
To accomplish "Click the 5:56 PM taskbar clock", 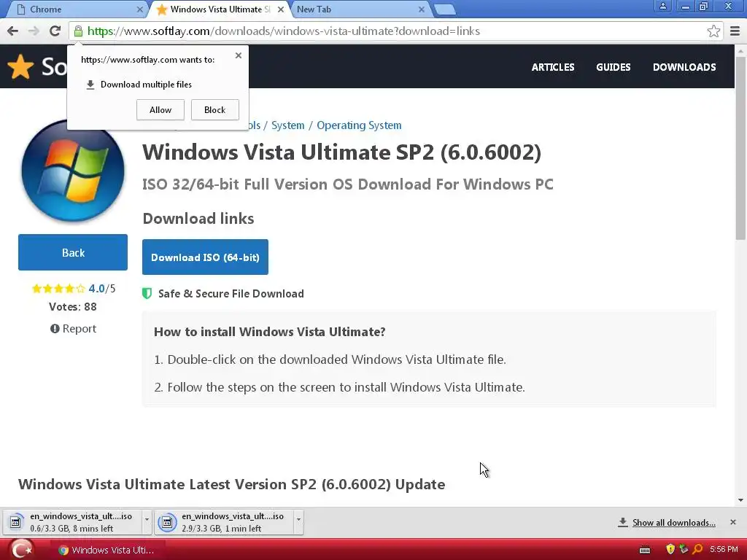I will coord(724,550).
